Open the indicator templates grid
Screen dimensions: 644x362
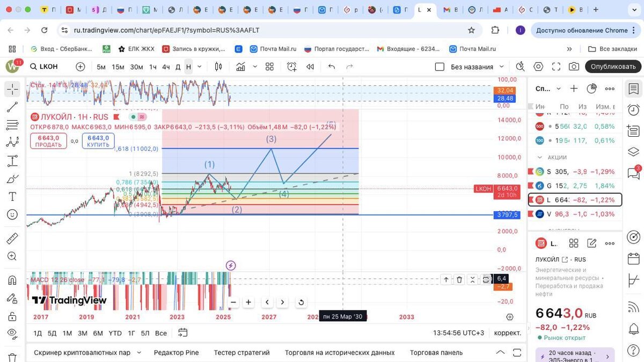[269, 67]
